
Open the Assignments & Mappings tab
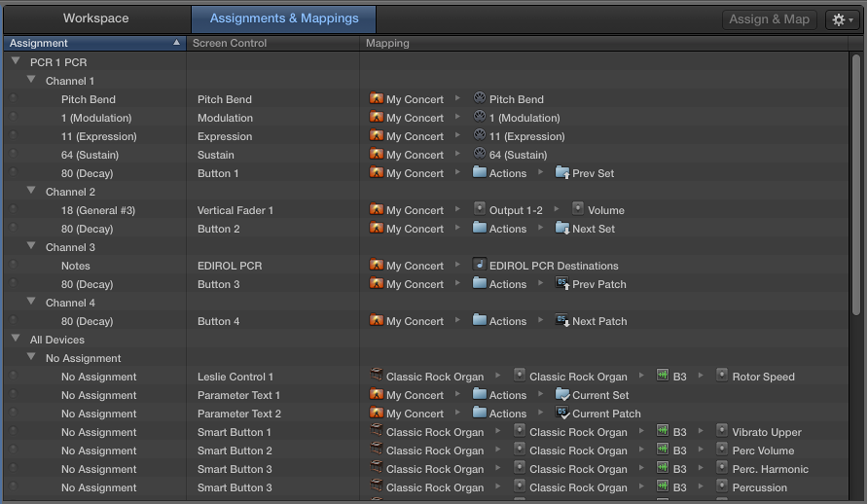pyautogui.click(x=284, y=18)
